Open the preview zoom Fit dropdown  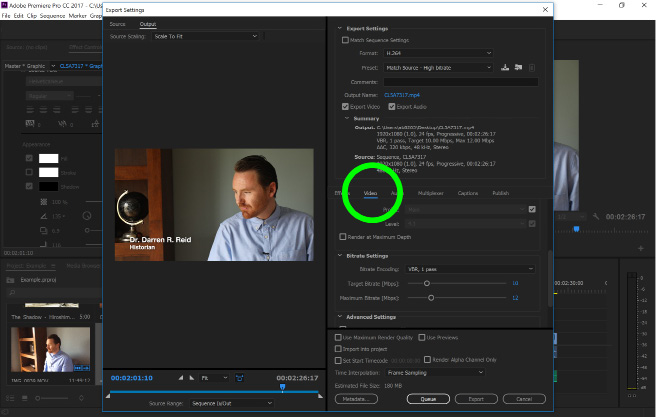(x=214, y=378)
